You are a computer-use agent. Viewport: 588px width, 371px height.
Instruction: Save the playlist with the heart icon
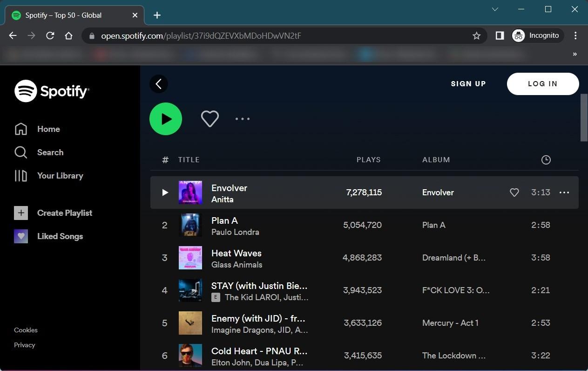click(210, 118)
